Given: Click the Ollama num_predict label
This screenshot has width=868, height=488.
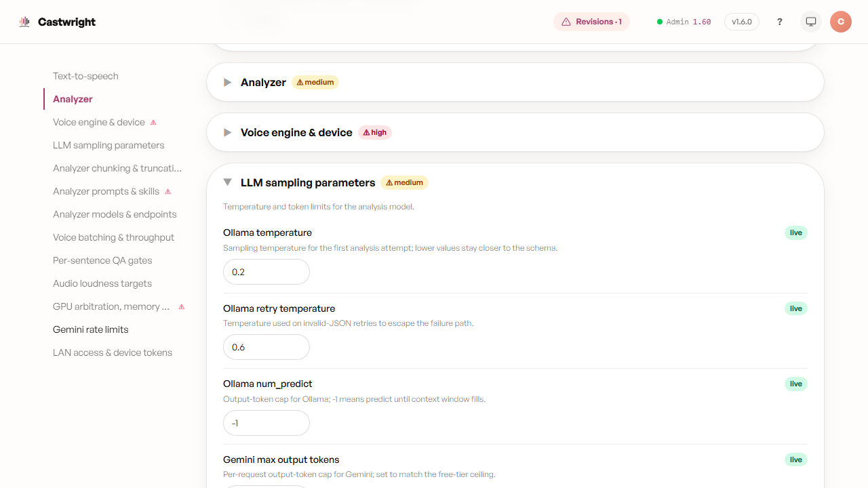Looking at the screenshot, I should point(268,384).
